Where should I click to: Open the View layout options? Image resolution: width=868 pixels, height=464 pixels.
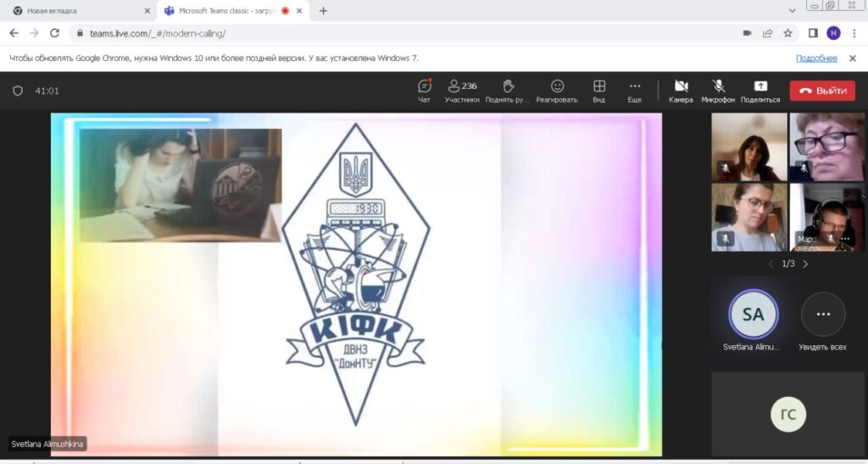pyautogui.click(x=599, y=91)
